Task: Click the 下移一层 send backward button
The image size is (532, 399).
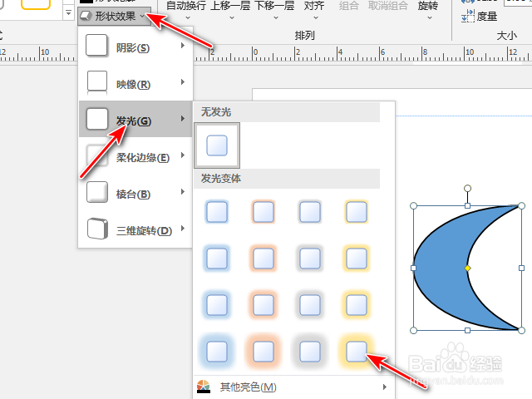Action: click(275, 10)
